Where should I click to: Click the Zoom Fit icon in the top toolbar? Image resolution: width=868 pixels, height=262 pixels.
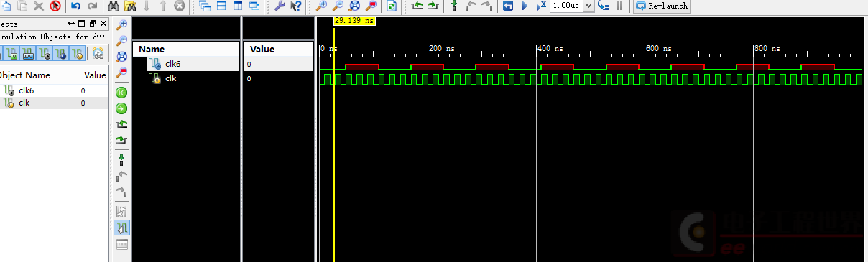[354, 6]
